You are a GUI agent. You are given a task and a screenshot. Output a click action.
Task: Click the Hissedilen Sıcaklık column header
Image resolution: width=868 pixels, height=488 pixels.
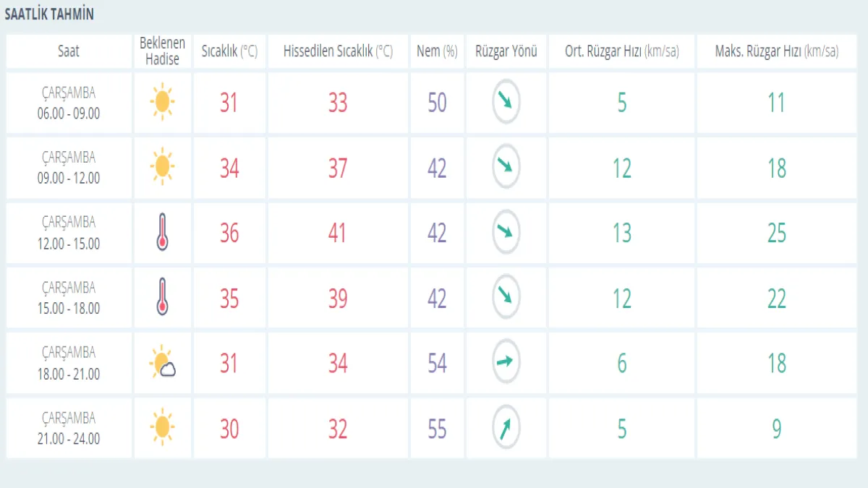click(338, 51)
